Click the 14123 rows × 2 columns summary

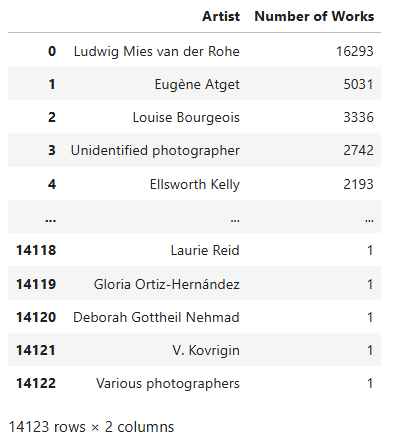pyautogui.click(x=91, y=427)
